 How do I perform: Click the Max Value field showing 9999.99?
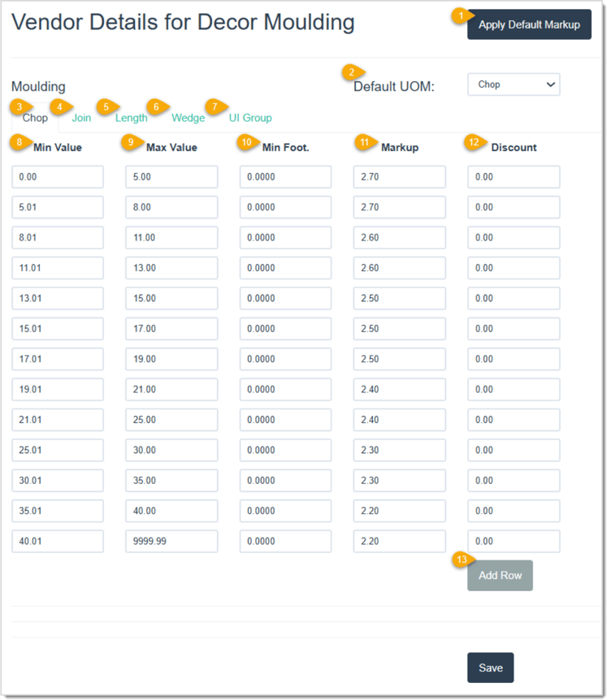(171, 541)
